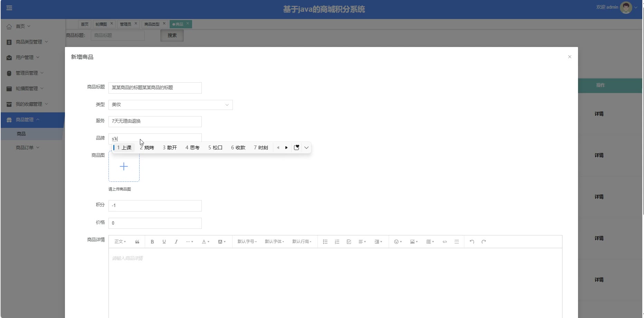Open text alignment options
The height and width of the screenshot is (318, 644).
coord(362,242)
